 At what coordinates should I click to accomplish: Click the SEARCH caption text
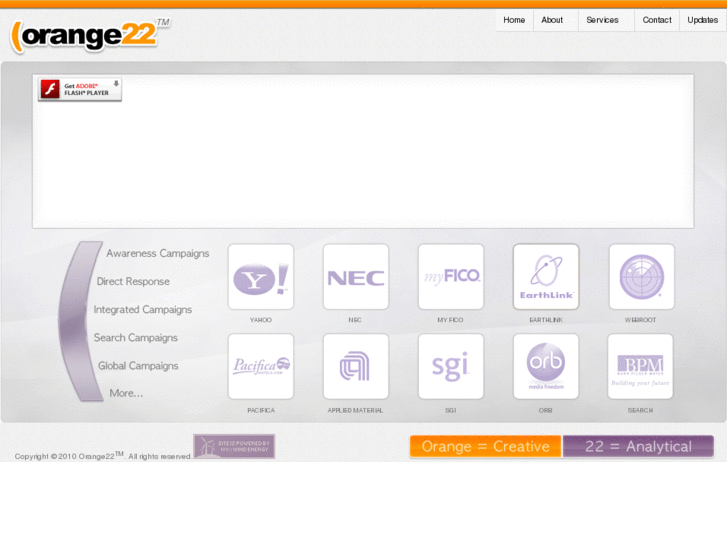pyautogui.click(x=640, y=410)
